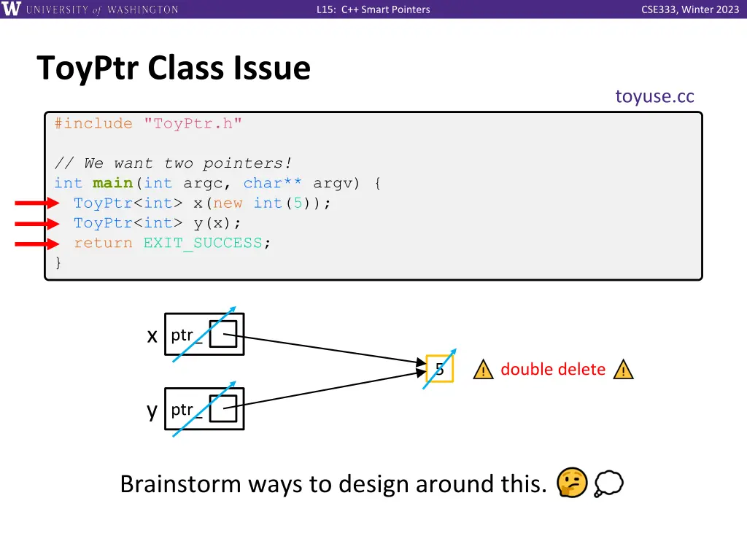Click the yellow box containing 5
This screenshot has width=747, height=560.
click(439, 368)
